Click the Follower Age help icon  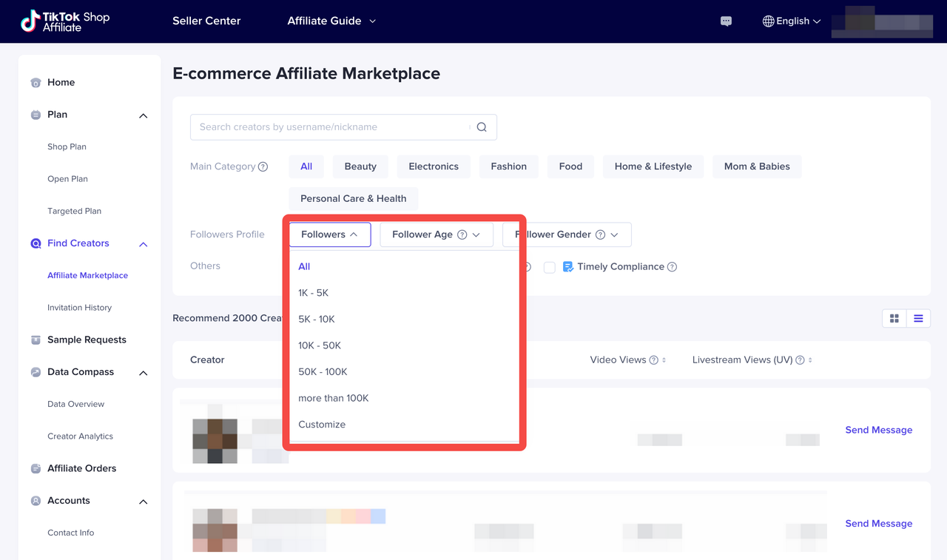462,235
